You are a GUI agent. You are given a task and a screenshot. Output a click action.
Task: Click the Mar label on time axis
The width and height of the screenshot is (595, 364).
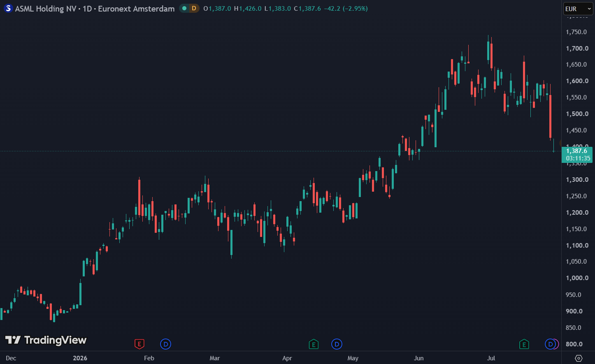coord(215,358)
